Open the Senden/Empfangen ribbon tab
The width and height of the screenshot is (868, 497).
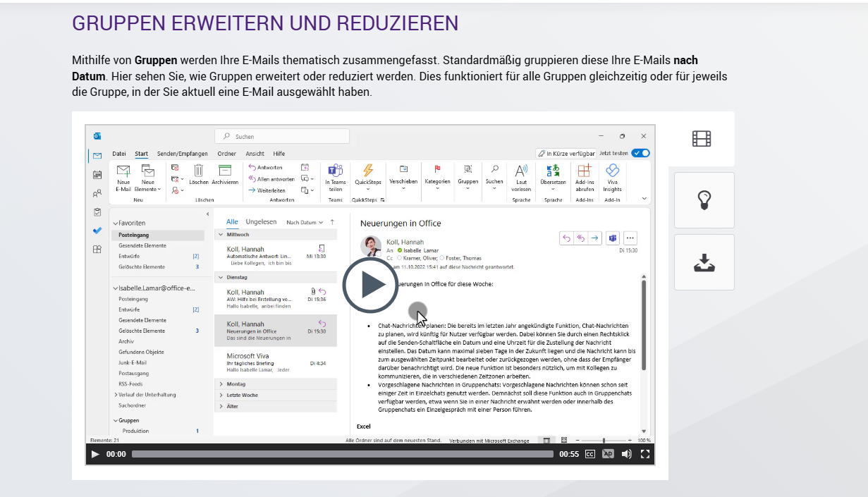[x=183, y=154]
